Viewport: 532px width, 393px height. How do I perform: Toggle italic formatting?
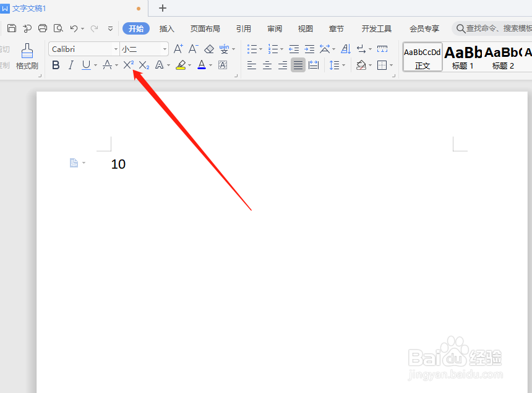point(70,65)
